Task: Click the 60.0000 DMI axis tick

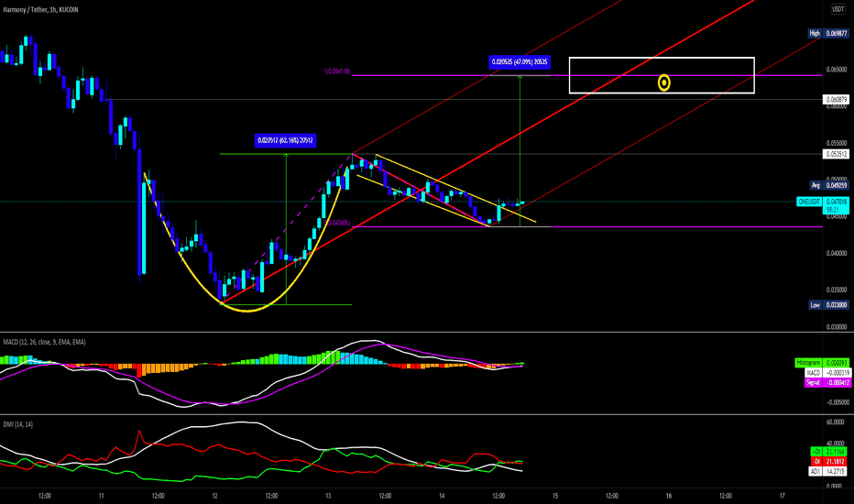Action: 835,422
